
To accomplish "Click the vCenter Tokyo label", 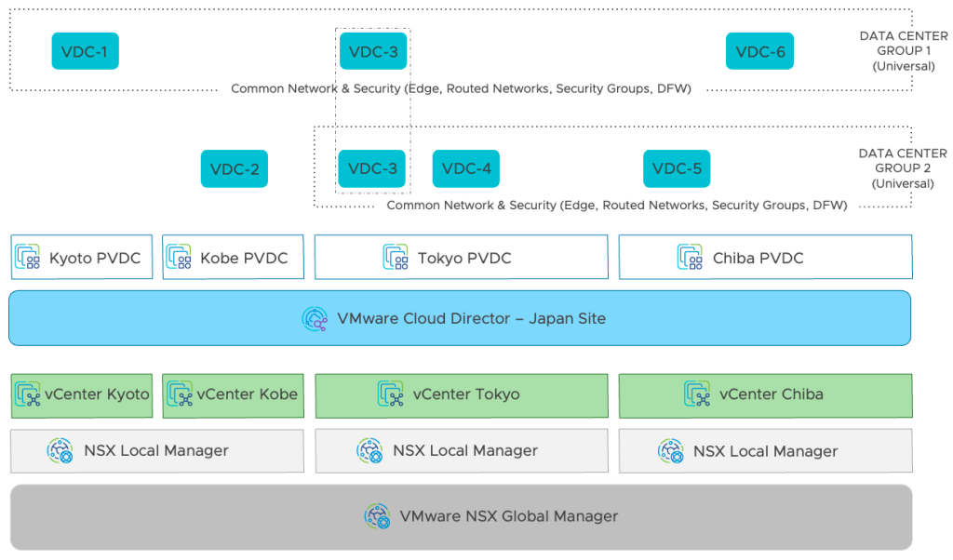I will [x=466, y=394].
